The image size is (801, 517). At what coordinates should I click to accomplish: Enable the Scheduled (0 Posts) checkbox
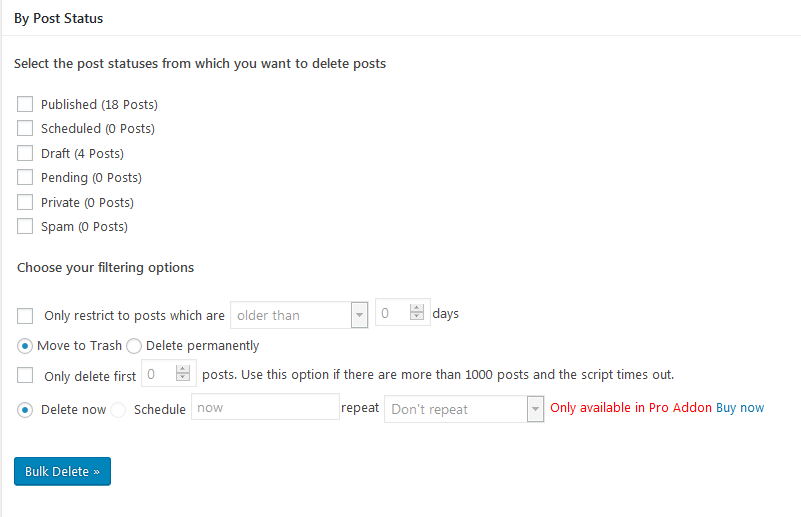(x=25, y=128)
